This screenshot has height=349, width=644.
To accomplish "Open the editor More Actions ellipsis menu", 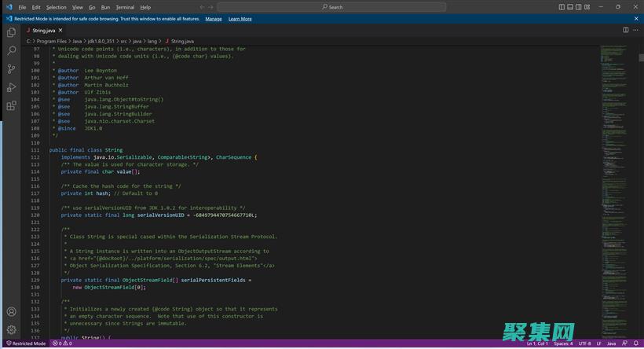I will [635, 30].
